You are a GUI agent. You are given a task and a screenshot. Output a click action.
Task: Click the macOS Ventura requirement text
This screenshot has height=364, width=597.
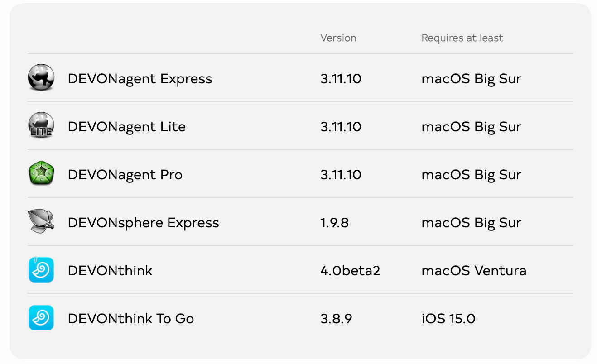click(474, 271)
